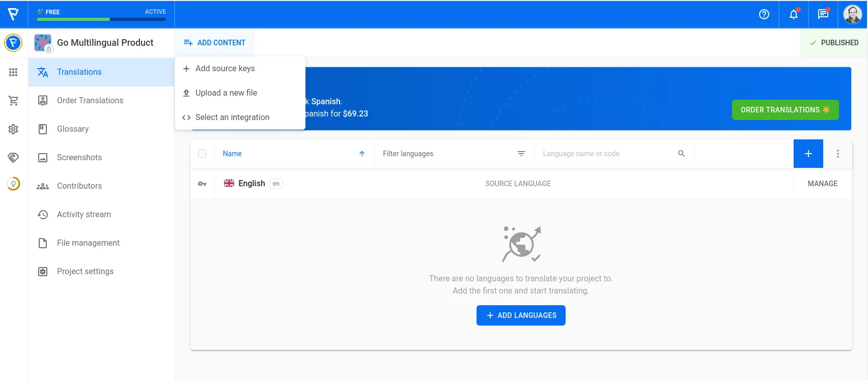Viewport: 868px width, 380px height.
Task: Click the Free plan usage progress bar
Action: coord(101,19)
